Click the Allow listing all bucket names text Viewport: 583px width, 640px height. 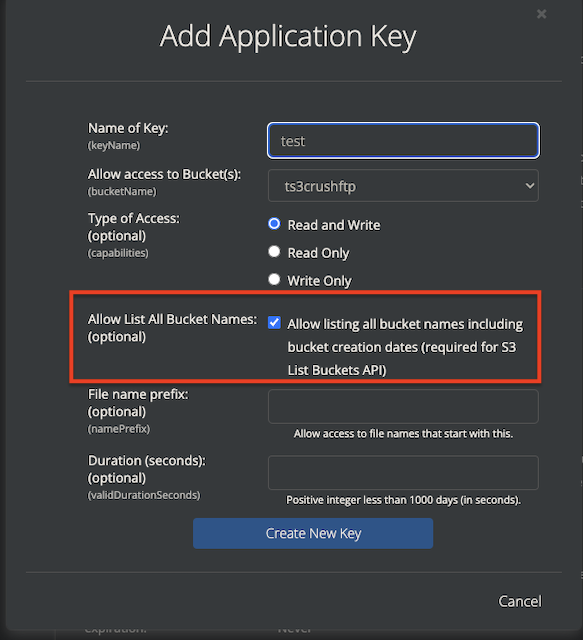click(x=405, y=347)
